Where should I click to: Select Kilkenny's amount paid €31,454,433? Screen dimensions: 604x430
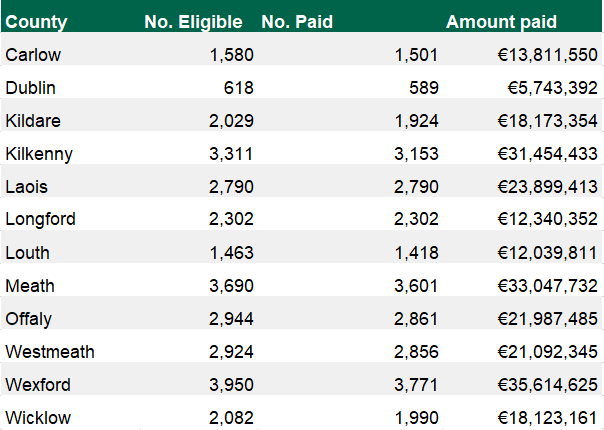tap(547, 154)
